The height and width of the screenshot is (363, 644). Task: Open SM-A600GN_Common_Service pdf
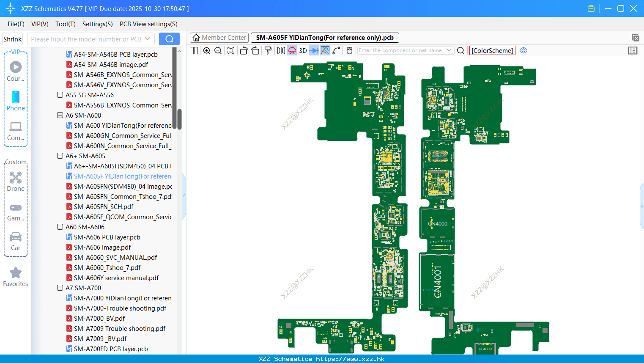[x=119, y=136]
